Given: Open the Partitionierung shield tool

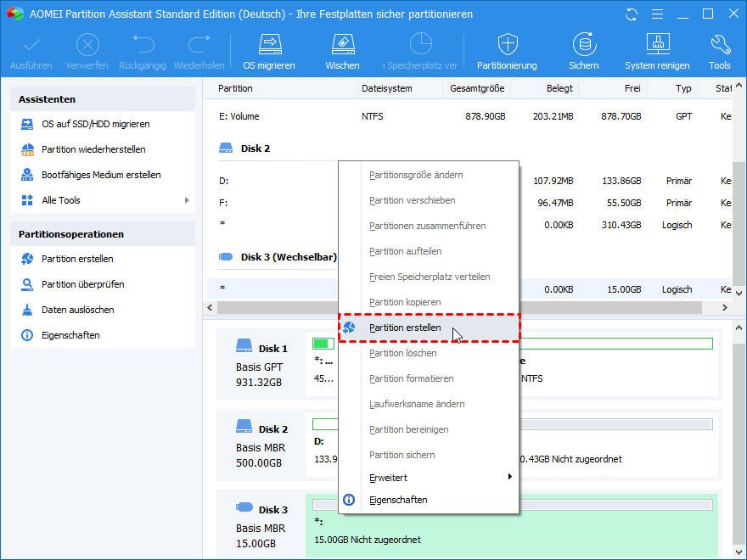Looking at the screenshot, I should 508,52.
